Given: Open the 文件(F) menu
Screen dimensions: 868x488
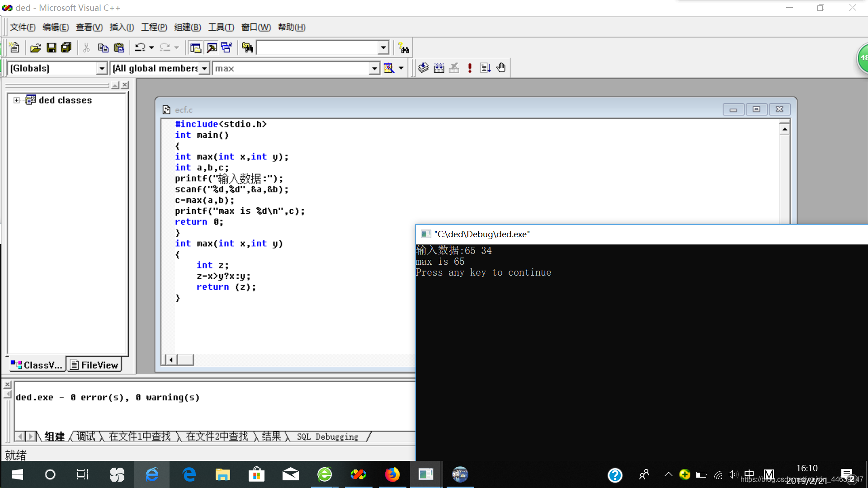Looking at the screenshot, I should click(x=23, y=27).
